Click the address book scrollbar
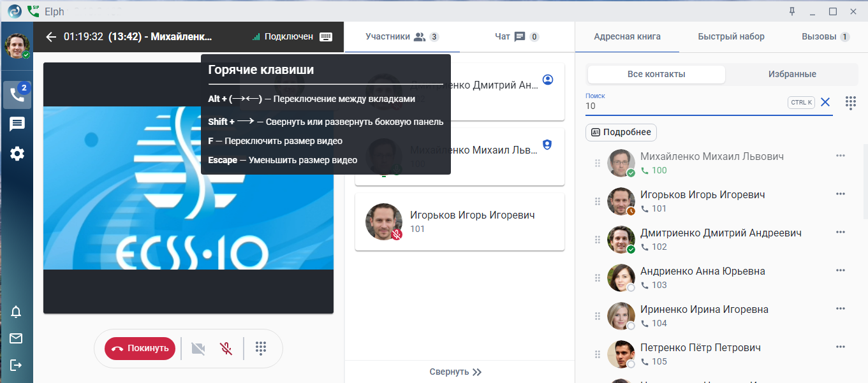The height and width of the screenshot is (383, 868). pos(865,182)
